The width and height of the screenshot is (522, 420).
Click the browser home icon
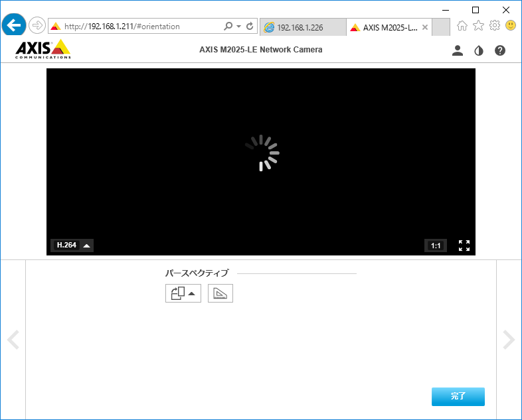point(462,26)
